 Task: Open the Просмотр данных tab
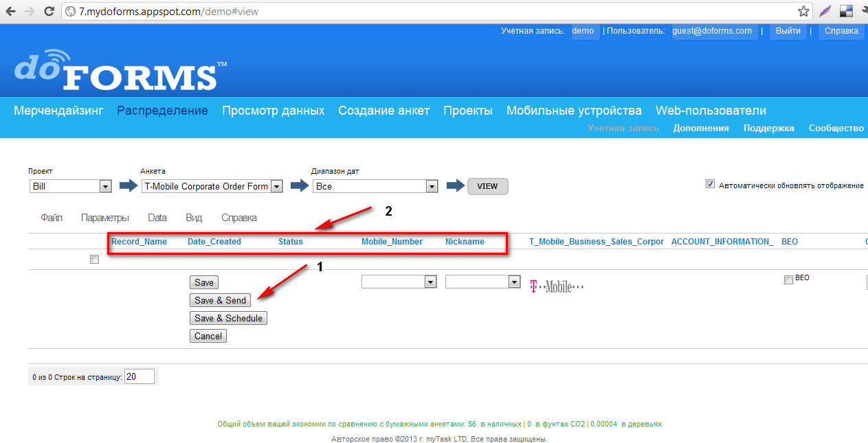coord(273,111)
